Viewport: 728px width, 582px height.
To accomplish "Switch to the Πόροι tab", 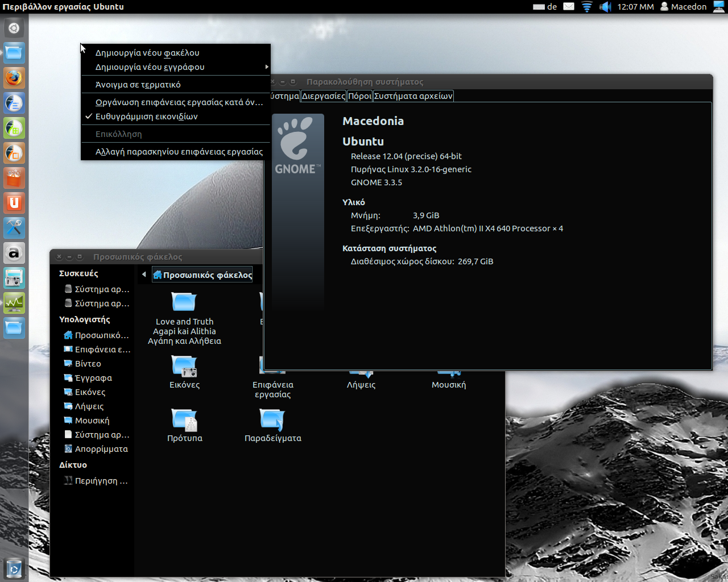I will (x=359, y=96).
